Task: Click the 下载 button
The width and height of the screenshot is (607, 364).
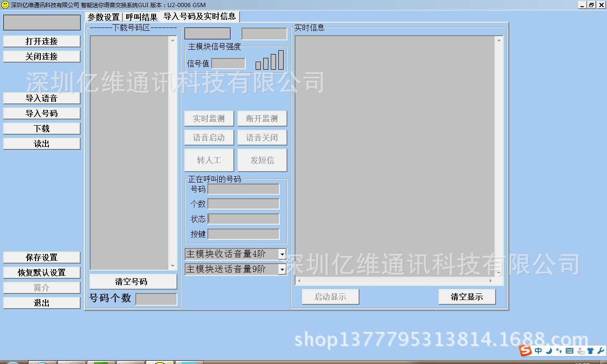Action: pyautogui.click(x=42, y=128)
